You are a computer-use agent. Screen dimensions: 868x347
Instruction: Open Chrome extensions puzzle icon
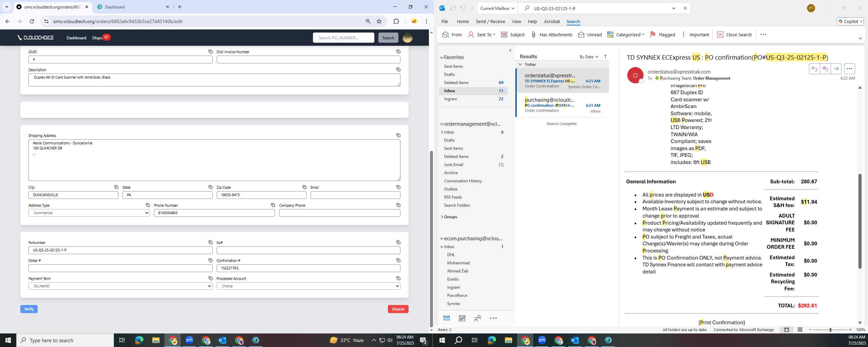pos(396,21)
